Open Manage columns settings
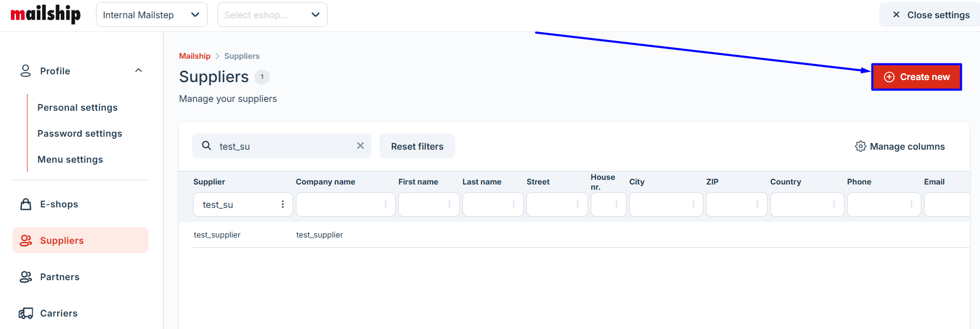This screenshot has height=329, width=980. (x=900, y=147)
